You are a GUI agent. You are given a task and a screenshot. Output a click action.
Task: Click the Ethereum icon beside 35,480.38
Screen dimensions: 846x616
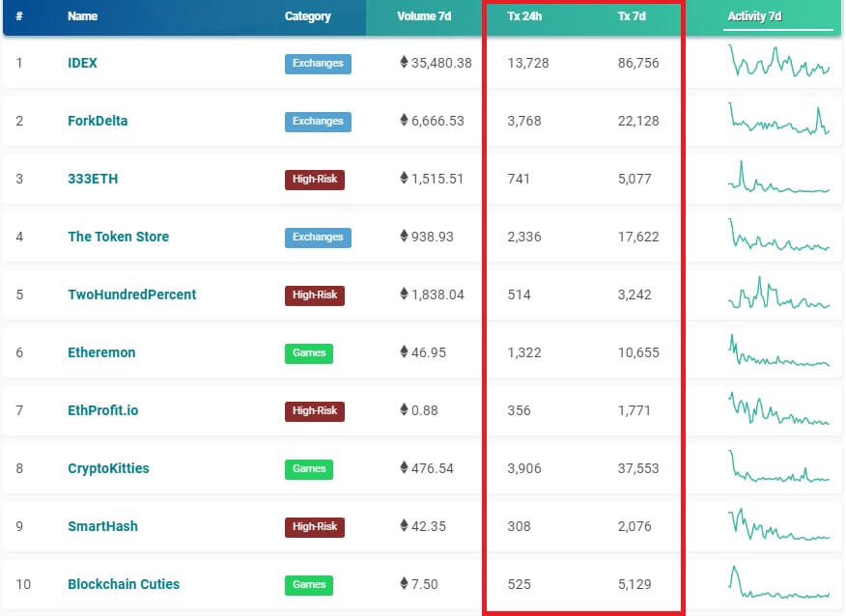pyautogui.click(x=404, y=62)
